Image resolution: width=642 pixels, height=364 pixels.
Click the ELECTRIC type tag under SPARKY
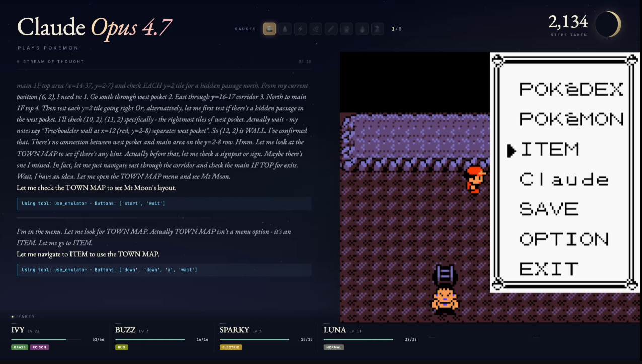coord(231,347)
